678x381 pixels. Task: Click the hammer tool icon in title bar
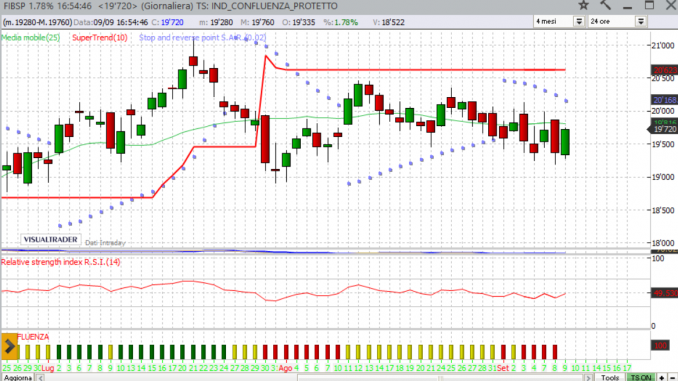coord(606,5)
